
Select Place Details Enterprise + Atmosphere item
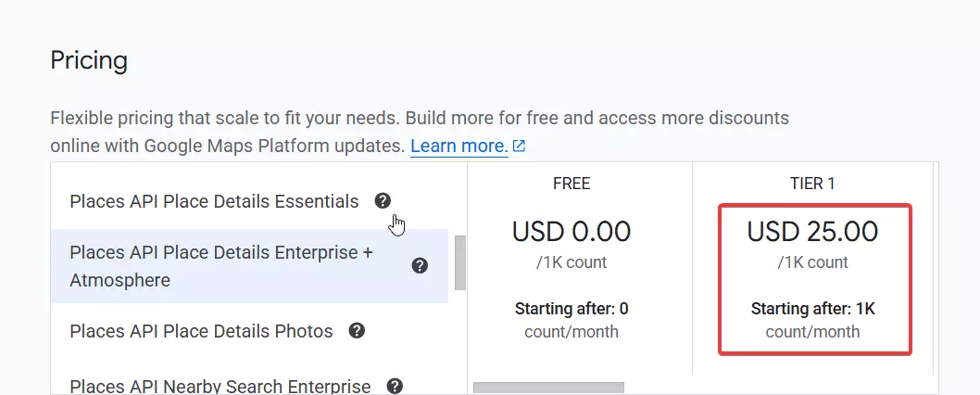(x=221, y=266)
